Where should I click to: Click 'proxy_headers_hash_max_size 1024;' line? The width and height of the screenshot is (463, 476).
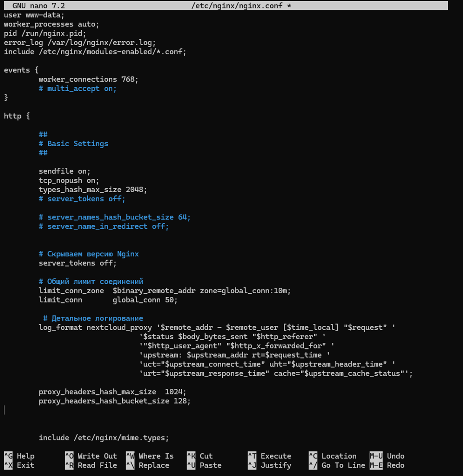pyautogui.click(x=112, y=392)
